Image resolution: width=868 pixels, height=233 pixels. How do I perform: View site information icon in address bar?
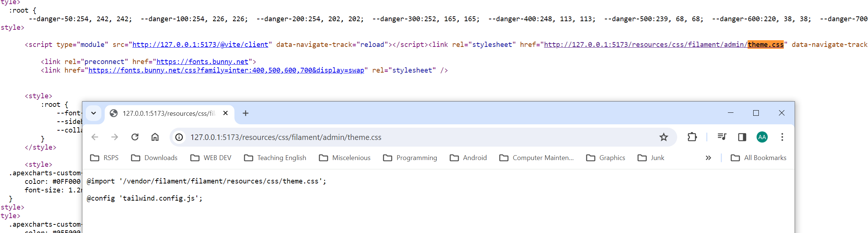click(179, 137)
